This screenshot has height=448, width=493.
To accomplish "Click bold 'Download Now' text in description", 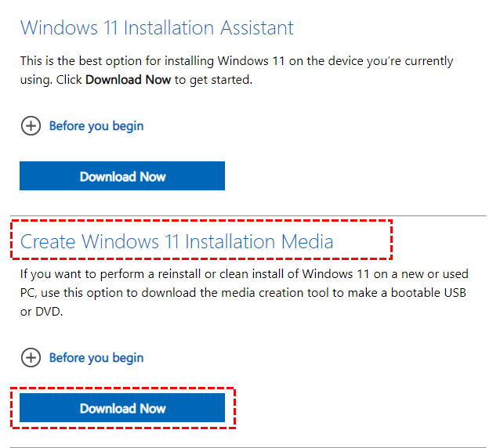I will point(128,80).
